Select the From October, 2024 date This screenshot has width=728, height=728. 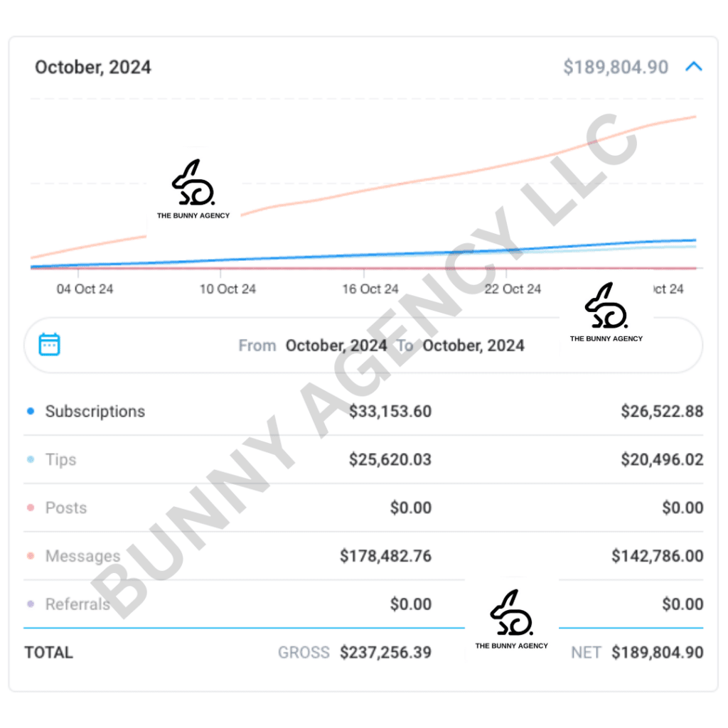pyautogui.click(x=336, y=346)
